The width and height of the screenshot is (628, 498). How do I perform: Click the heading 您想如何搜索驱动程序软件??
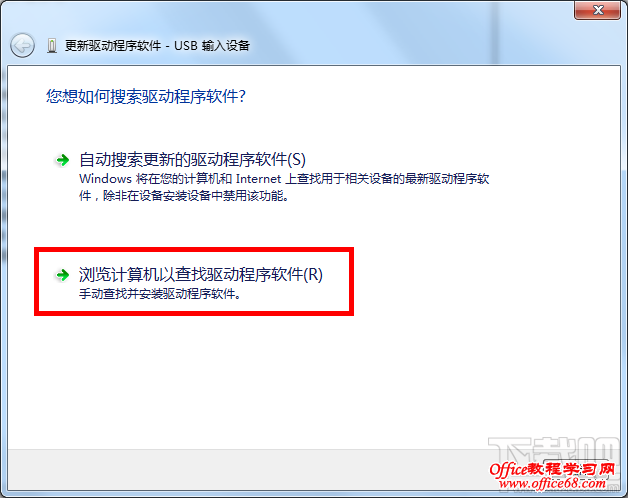click(146, 97)
